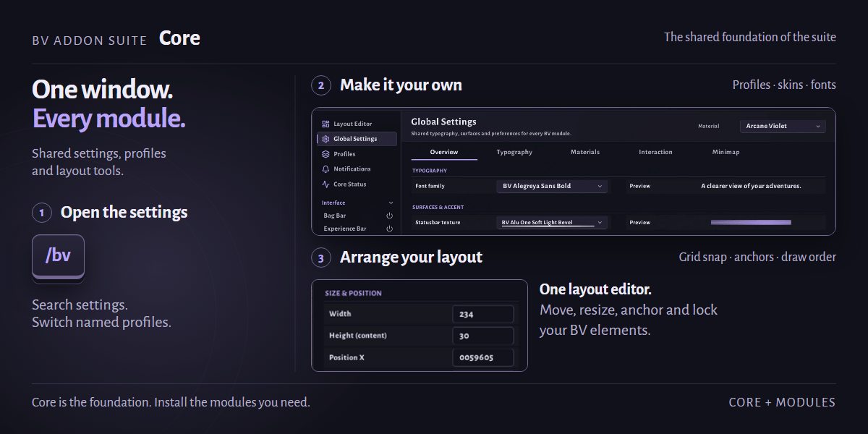Open the Materials tab

pos(585,152)
